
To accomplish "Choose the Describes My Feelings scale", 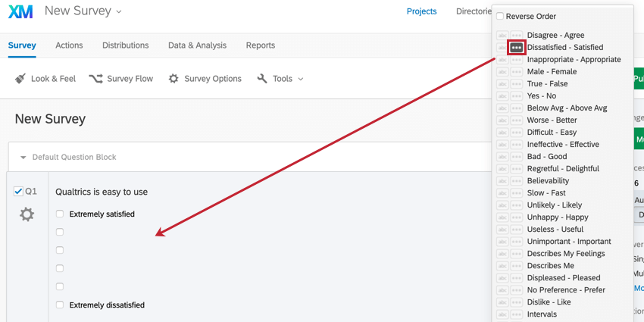I will pyautogui.click(x=566, y=253).
